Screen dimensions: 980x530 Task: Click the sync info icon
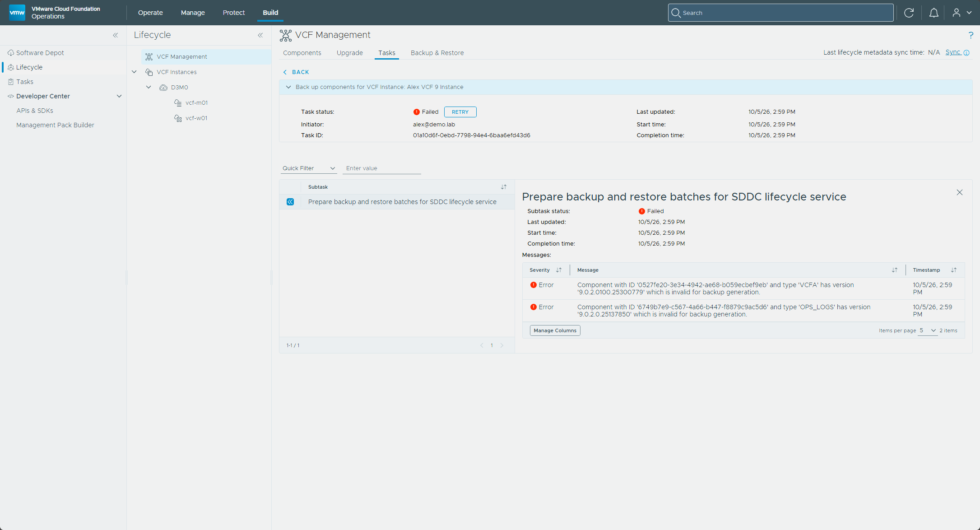[966, 52]
